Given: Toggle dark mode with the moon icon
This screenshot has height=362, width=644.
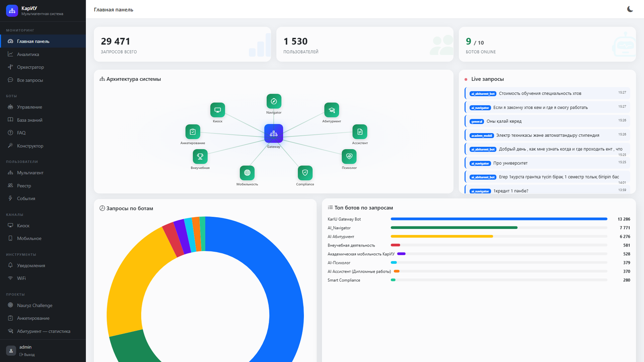Looking at the screenshot, I should [630, 9].
